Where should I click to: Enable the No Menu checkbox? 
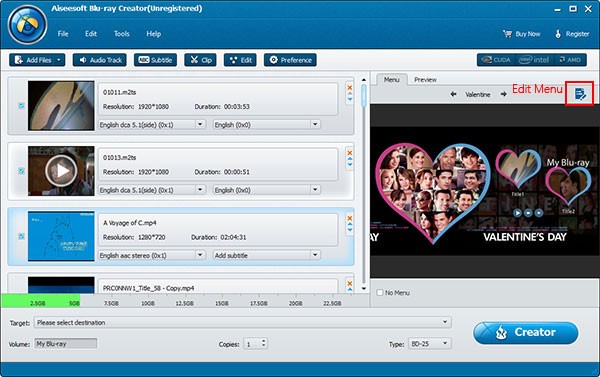(380, 292)
